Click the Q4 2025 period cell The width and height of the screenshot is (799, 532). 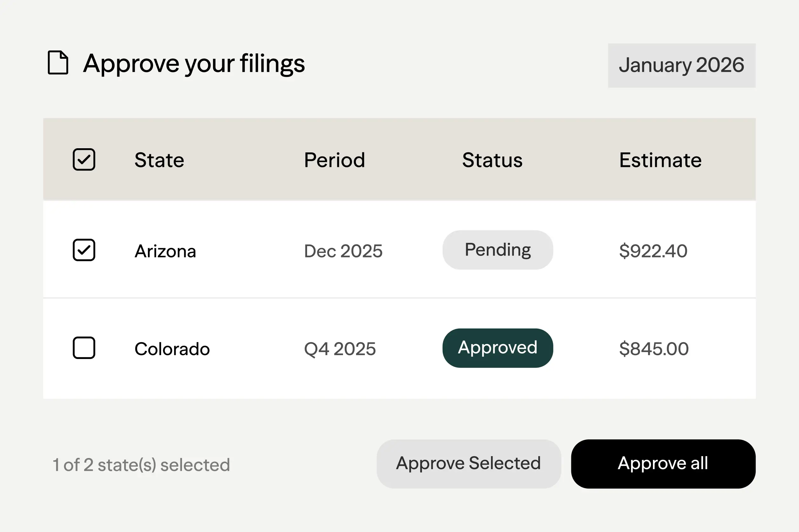pos(340,349)
